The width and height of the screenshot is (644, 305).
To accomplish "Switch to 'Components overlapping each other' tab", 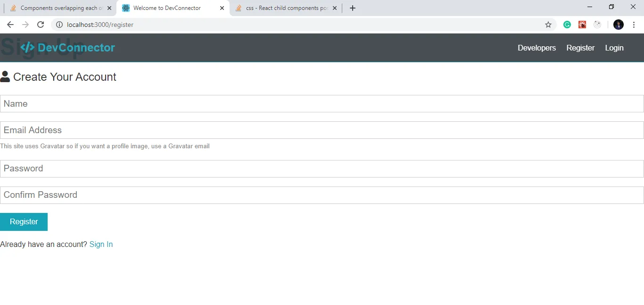I will pyautogui.click(x=60, y=8).
